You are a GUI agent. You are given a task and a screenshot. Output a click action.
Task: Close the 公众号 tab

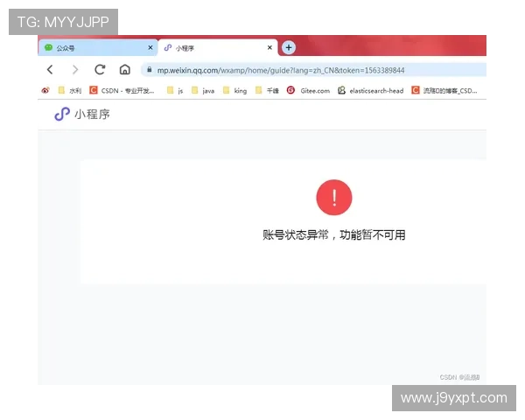pos(150,47)
